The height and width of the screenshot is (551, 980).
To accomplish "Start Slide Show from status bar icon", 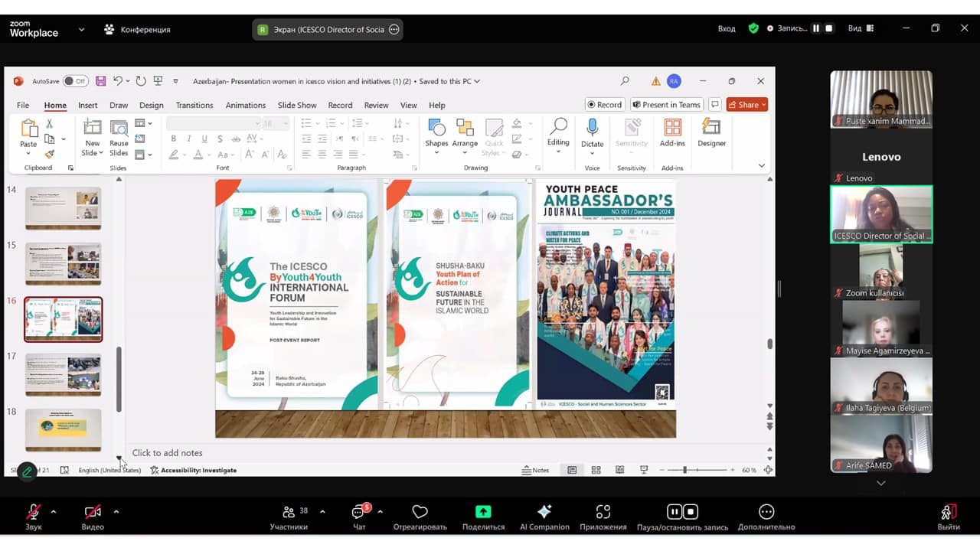I will tap(644, 470).
